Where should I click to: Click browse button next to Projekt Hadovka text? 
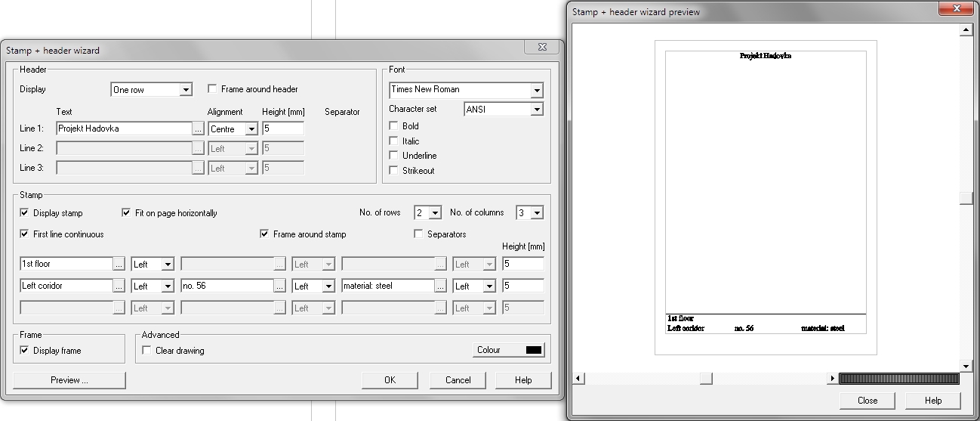click(x=198, y=129)
